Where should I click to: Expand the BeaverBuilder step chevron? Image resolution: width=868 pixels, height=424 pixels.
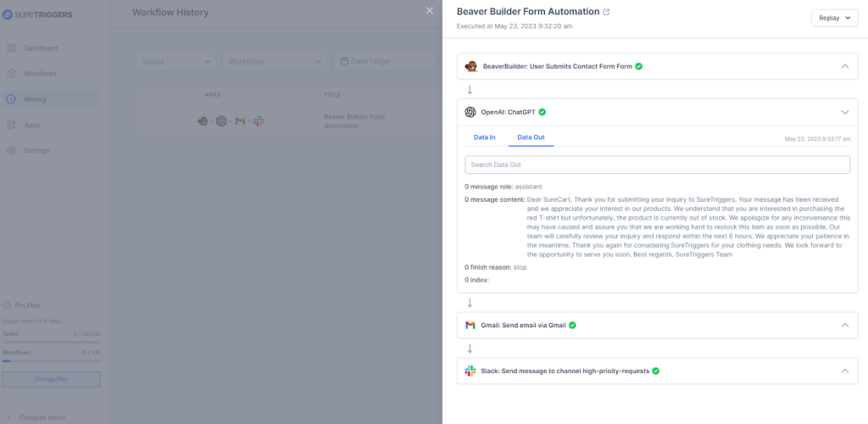coord(844,66)
